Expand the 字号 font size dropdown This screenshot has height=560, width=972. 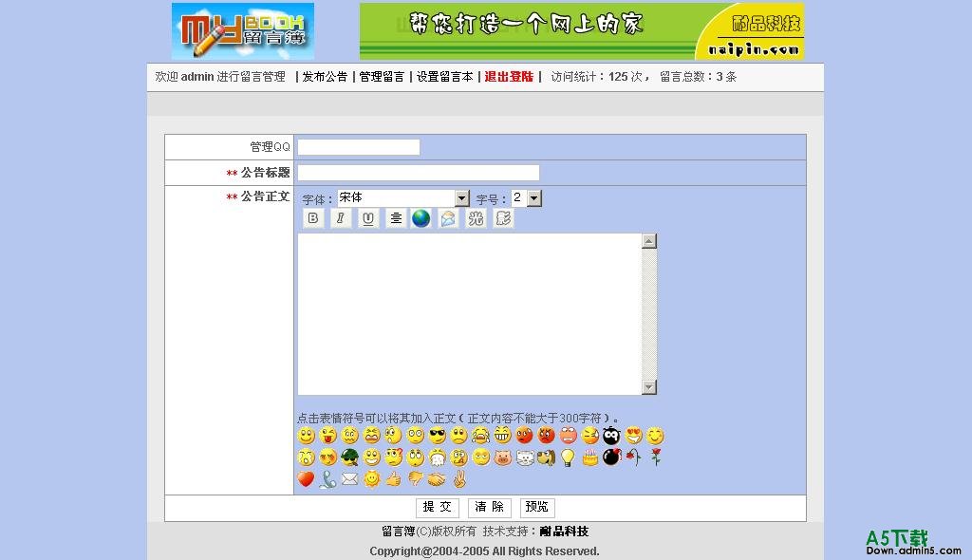[x=533, y=198]
